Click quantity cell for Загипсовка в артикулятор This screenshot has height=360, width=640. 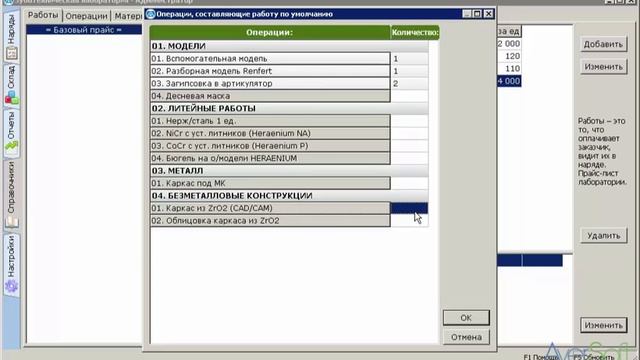coord(409,83)
